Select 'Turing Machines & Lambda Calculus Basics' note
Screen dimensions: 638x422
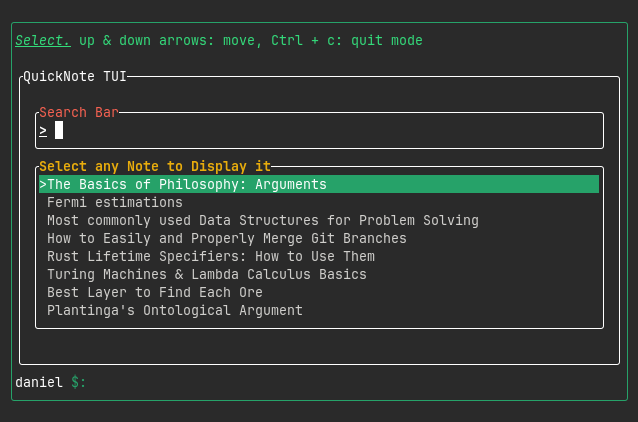(207, 274)
